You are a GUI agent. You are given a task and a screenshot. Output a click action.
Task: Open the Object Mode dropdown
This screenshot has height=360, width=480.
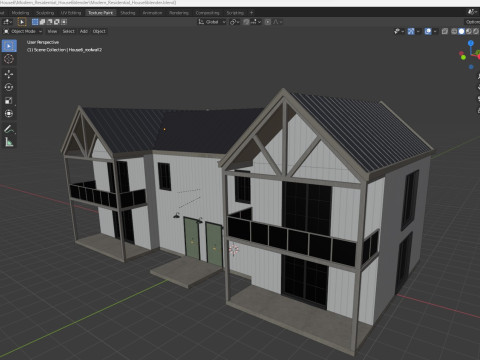tap(23, 31)
